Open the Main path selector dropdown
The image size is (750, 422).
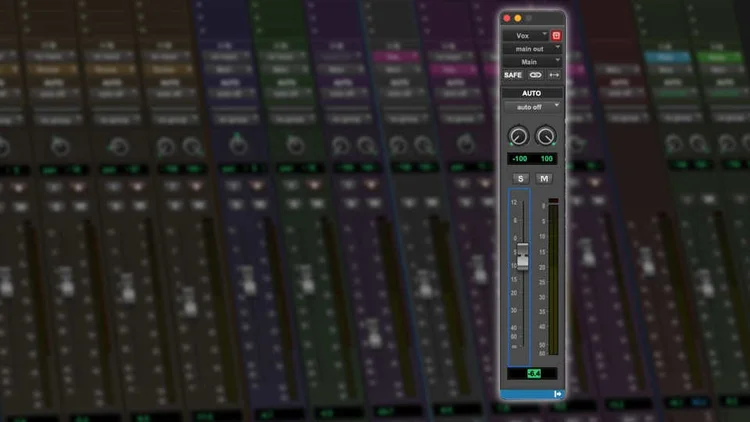(x=532, y=62)
